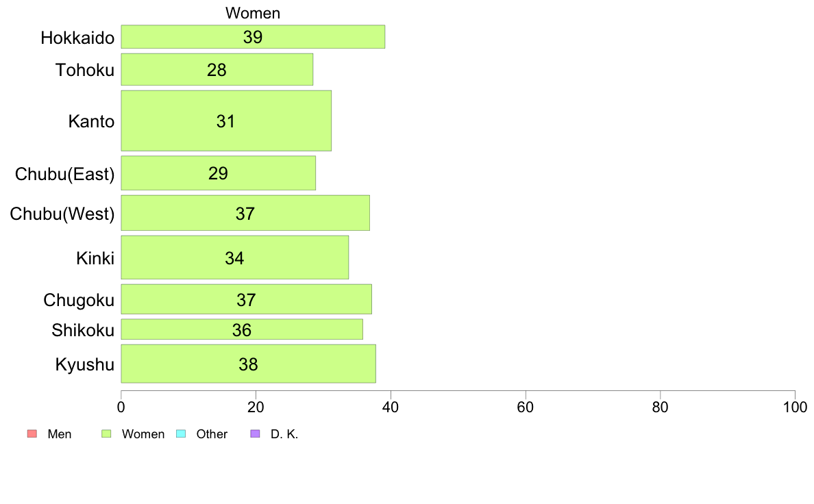Click the Chubu(East) bar showing 29

click(218, 173)
